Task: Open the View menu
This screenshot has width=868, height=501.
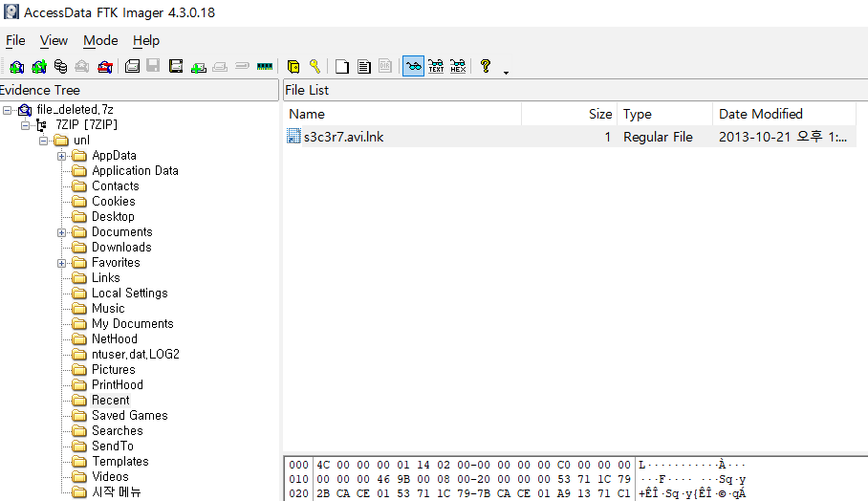Action: [x=54, y=40]
